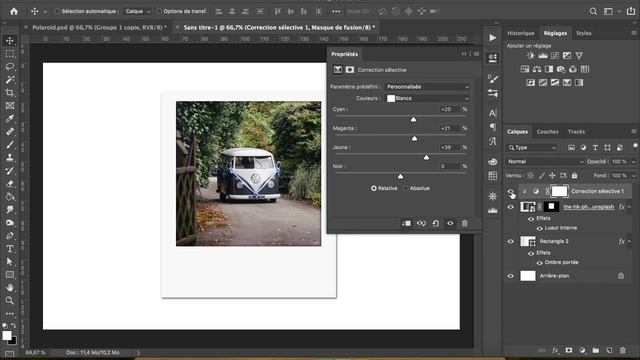
Task: Select the Rectangular Marquee tool
Action: point(10,54)
